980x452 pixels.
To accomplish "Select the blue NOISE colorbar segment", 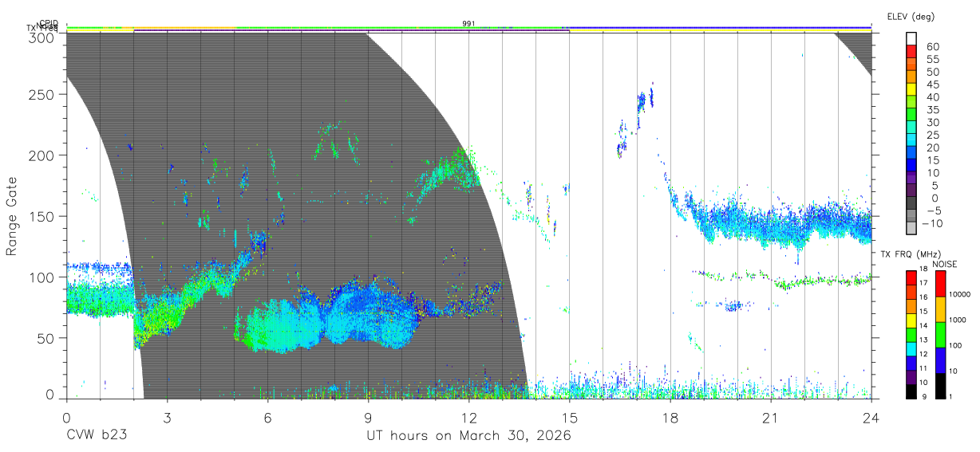I will click(x=940, y=360).
